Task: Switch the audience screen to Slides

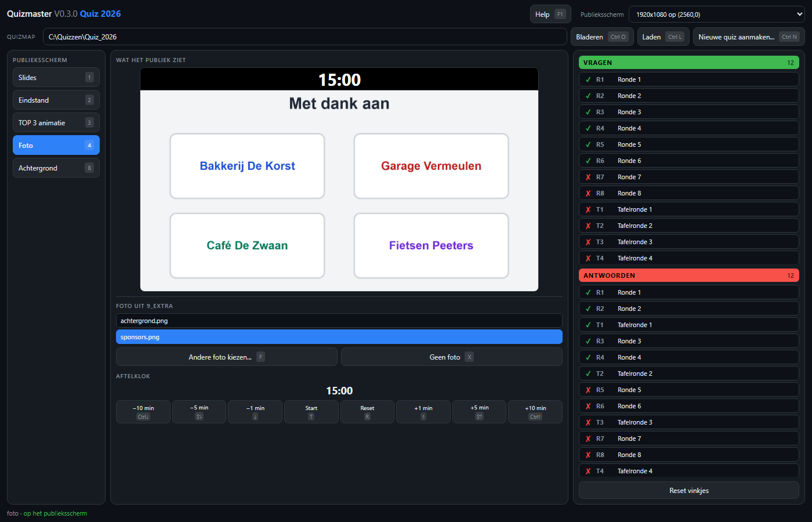Action: [x=56, y=77]
